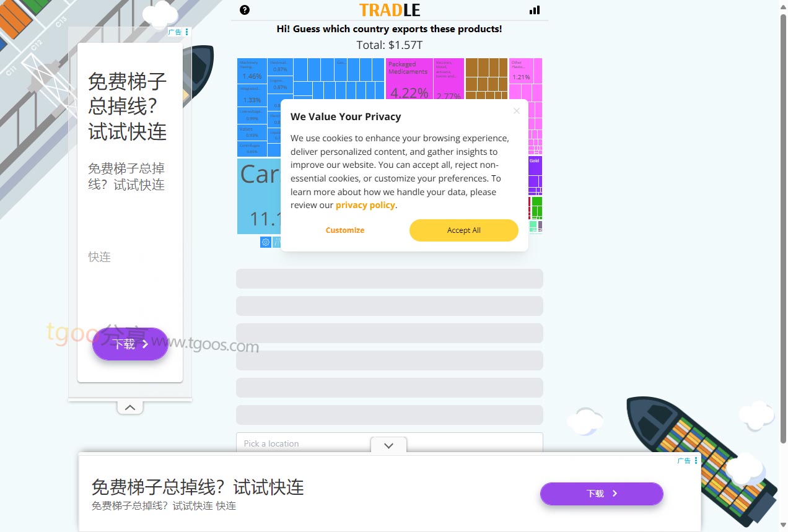Click the blue settings gear icon below the treemap
This screenshot has width=788, height=532.
[266, 242]
